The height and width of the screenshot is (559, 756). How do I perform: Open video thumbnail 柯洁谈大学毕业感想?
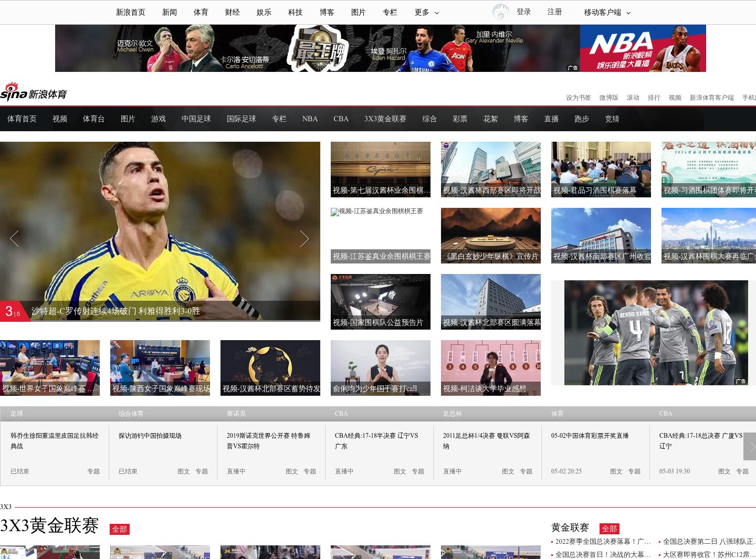[491, 368]
